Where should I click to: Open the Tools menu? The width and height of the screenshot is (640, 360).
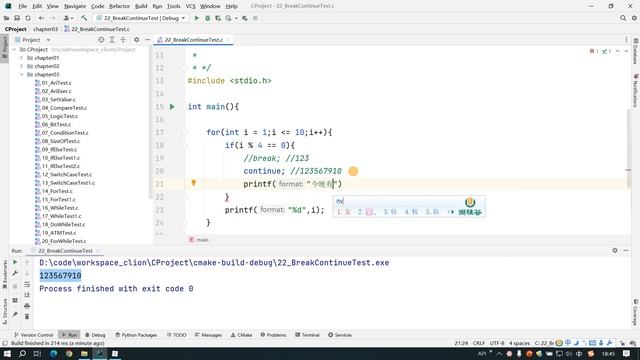click(x=173, y=6)
